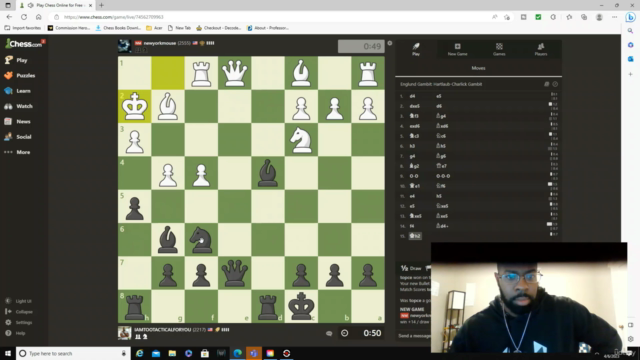640x360 pixels.
Task: Select the New Game tab
Action: pos(457,49)
